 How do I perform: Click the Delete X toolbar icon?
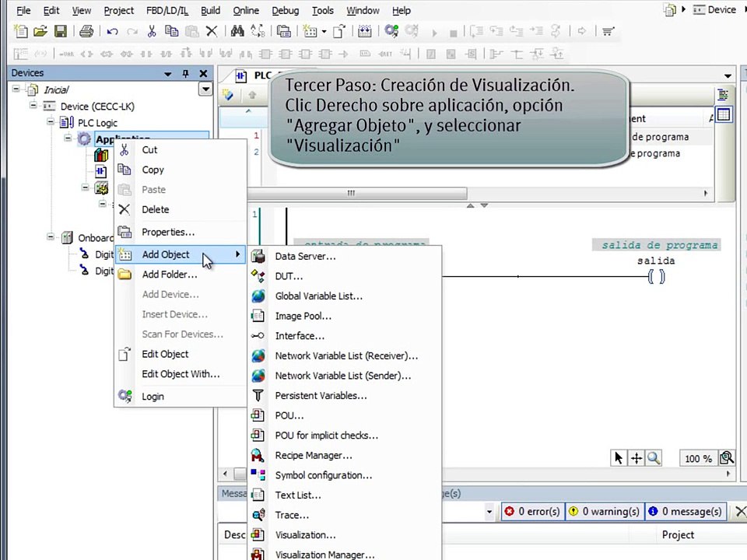(212, 31)
